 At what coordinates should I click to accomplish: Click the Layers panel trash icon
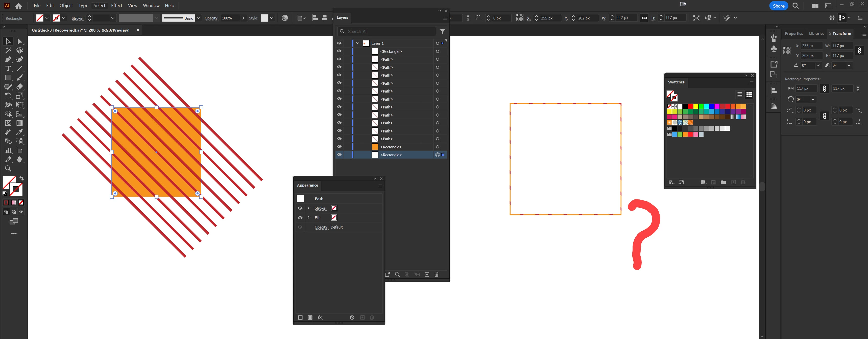(436, 275)
